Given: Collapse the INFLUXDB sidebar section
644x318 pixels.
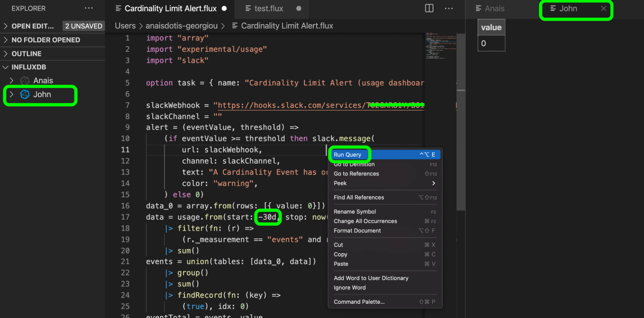Looking at the screenshot, I should pyautogui.click(x=5, y=67).
